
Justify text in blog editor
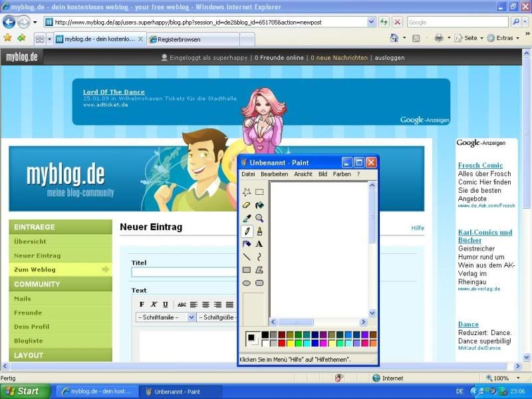click(x=229, y=305)
